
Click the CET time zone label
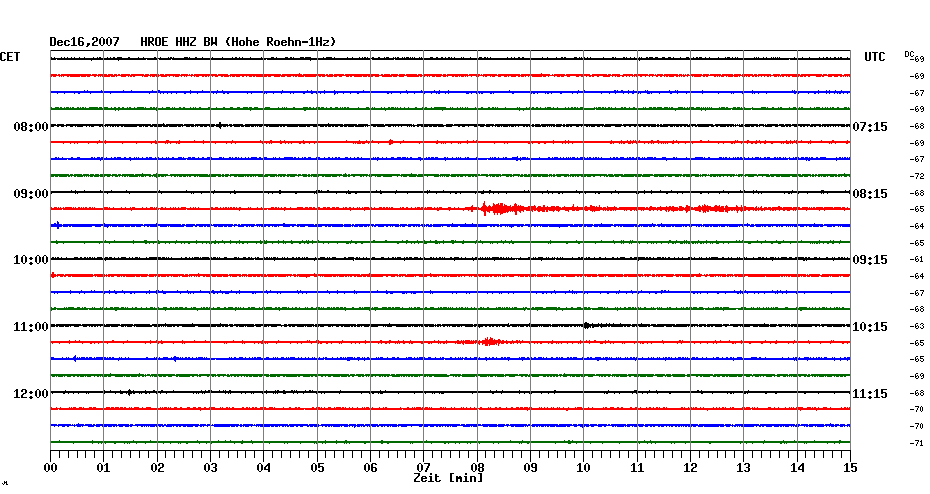click(10, 57)
